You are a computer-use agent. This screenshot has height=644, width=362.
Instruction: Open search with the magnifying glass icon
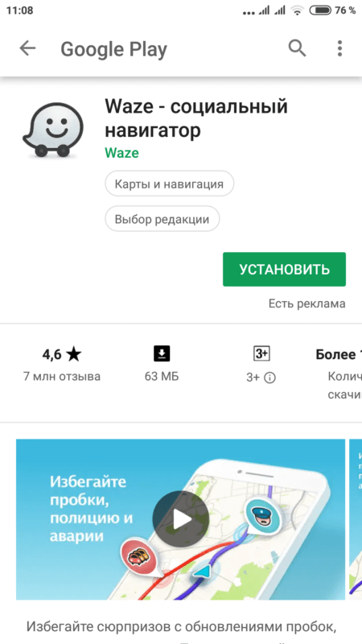[x=297, y=49]
